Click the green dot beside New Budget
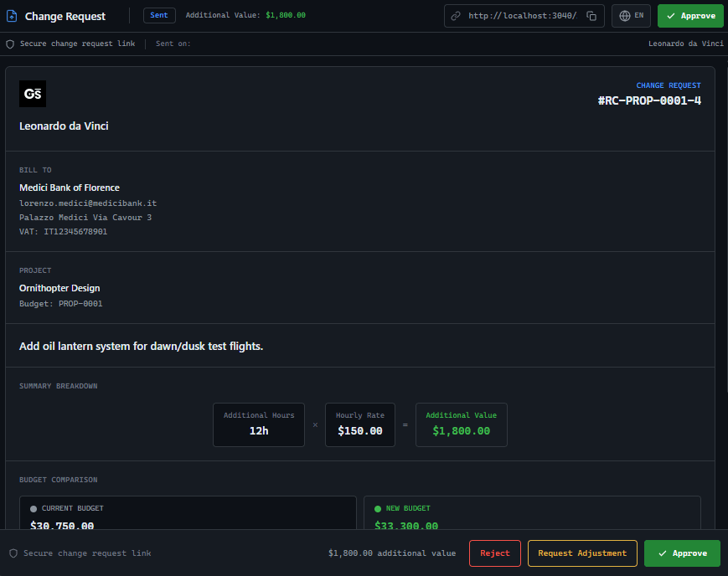This screenshot has width=728, height=576. tap(378, 508)
